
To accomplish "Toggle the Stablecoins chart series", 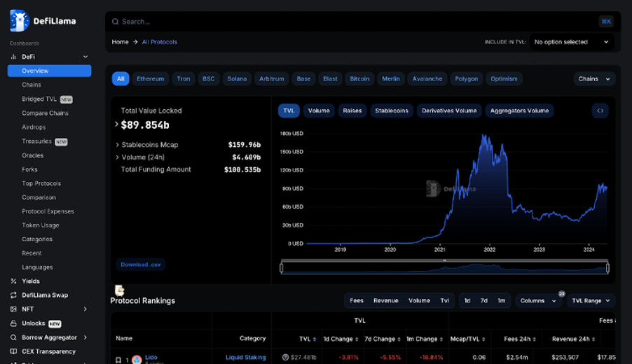I will pos(392,111).
